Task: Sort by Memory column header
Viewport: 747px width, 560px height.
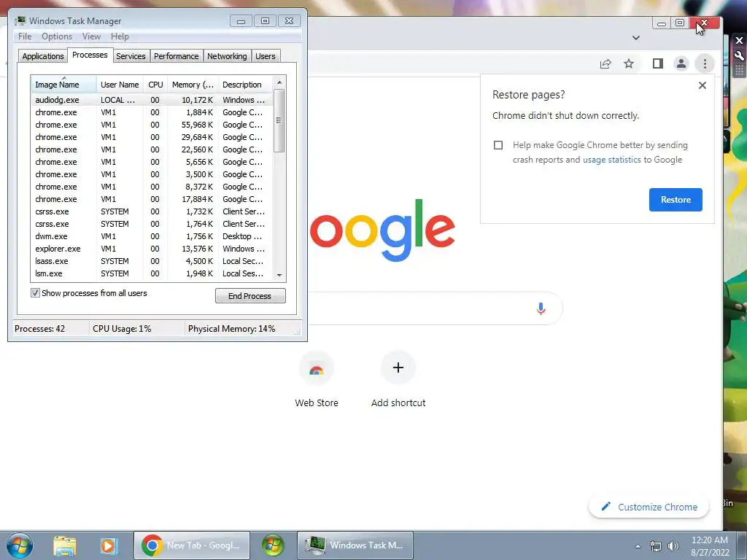Action: [193, 85]
